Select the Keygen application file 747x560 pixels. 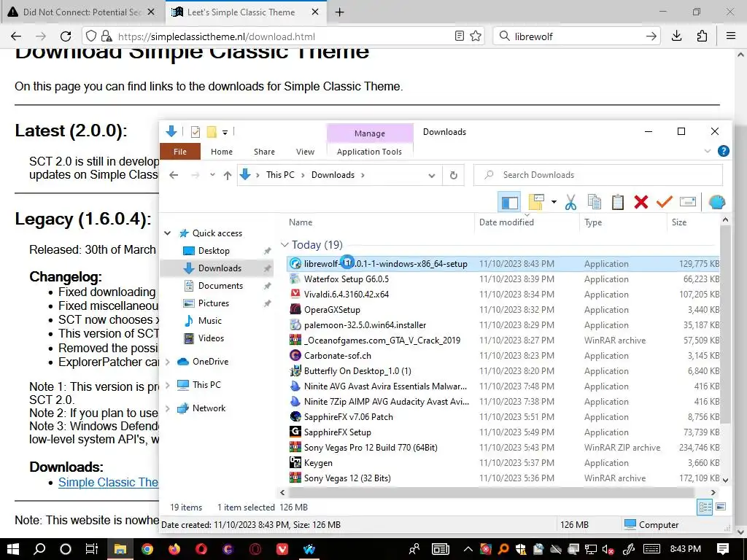(x=503, y=463)
